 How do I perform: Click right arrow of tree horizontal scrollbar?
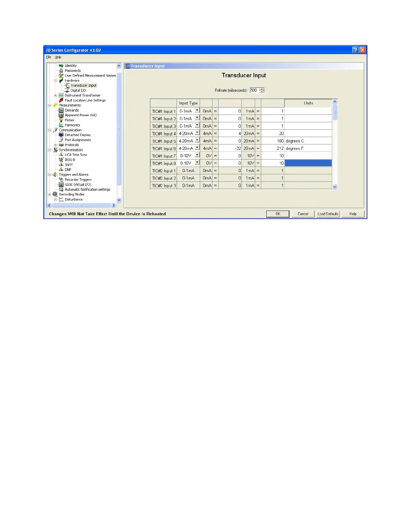(113, 205)
